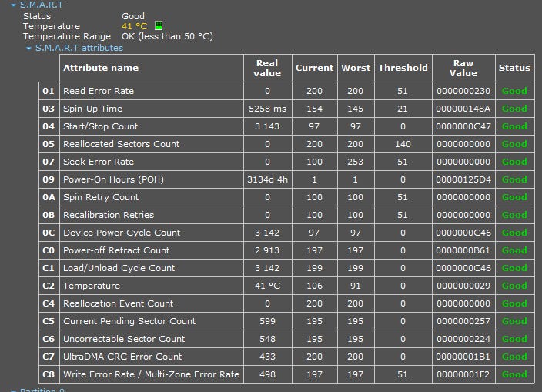Click raw value 00000001B1

463,357
